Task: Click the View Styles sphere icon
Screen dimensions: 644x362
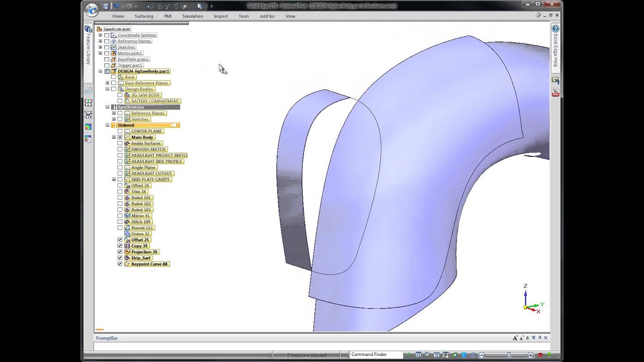Action: coord(472,355)
